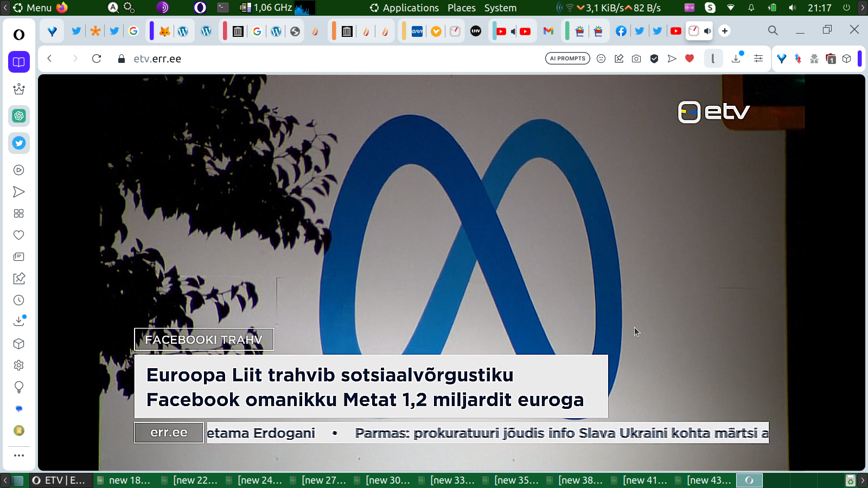This screenshot has height=488, width=868.
Task: Switch to the first Google tab
Action: click(133, 31)
